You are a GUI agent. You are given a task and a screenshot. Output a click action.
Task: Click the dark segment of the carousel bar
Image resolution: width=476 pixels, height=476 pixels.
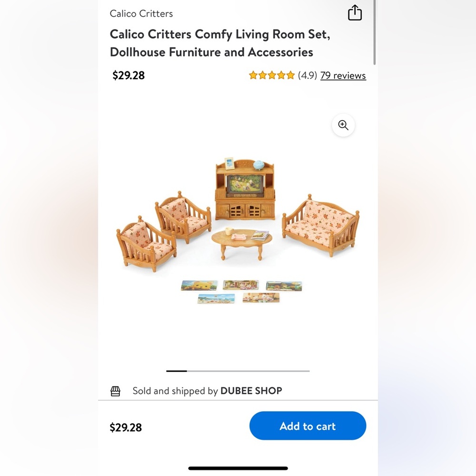tap(176, 371)
